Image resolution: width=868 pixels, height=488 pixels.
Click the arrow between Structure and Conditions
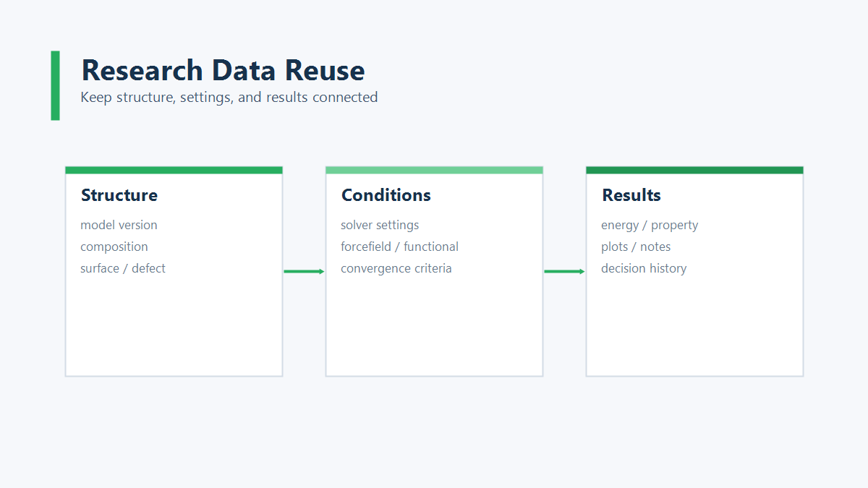point(304,271)
